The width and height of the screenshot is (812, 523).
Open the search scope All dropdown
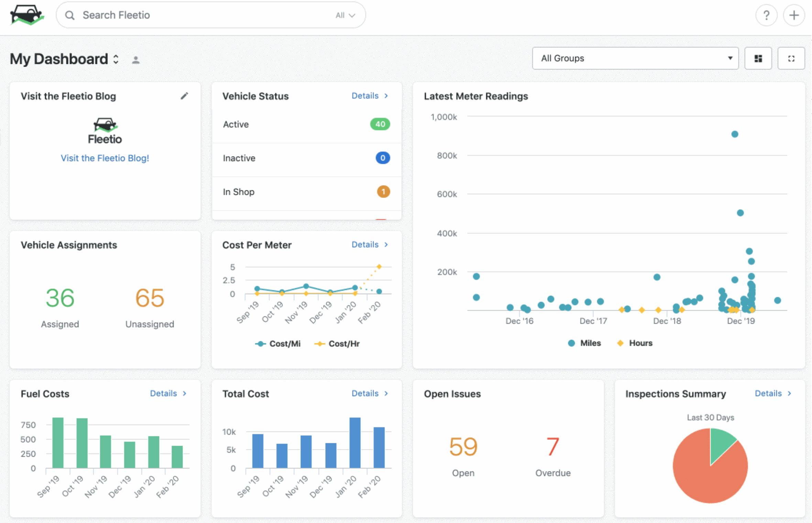(345, 15)
